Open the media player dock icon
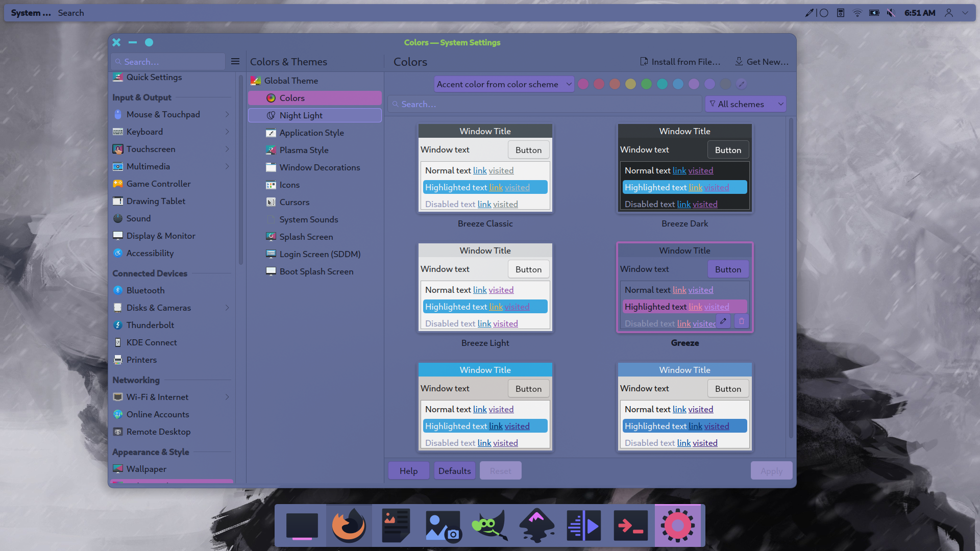 click(x=584, y=525)
